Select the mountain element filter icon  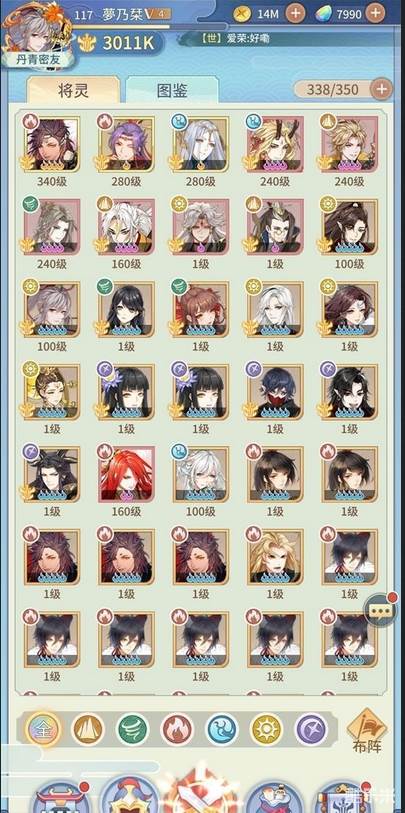click(x=88, y=730)
